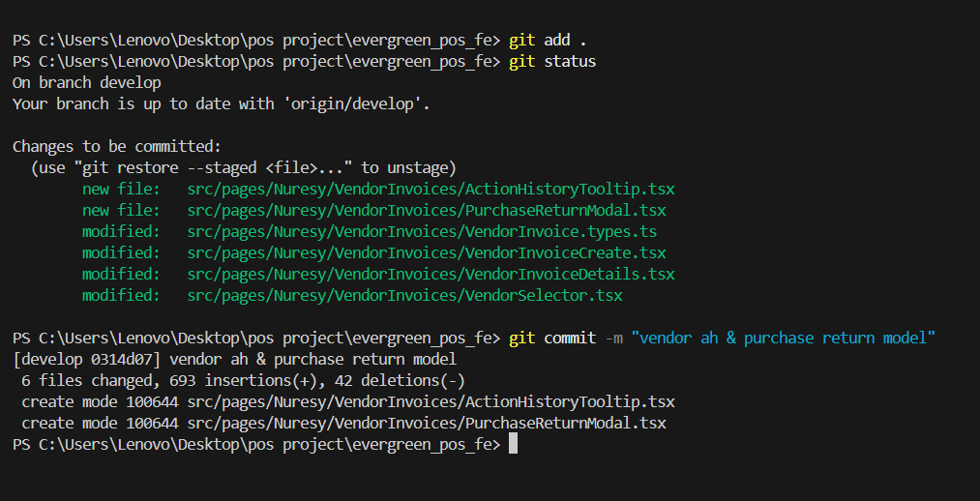The height and width of the screenshot is (501, 980).
Task: Select the modified VendorSelector.tsx file path
Action: pos(404,295)
